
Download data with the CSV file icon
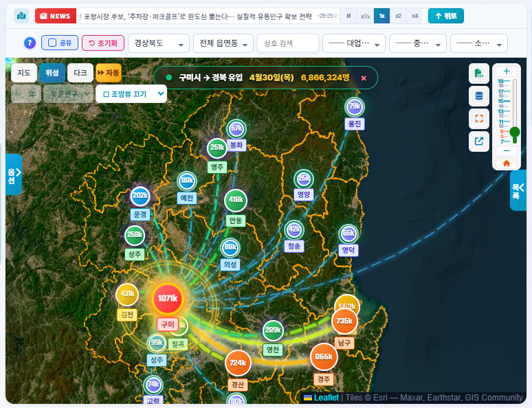[x=479, y=73]
